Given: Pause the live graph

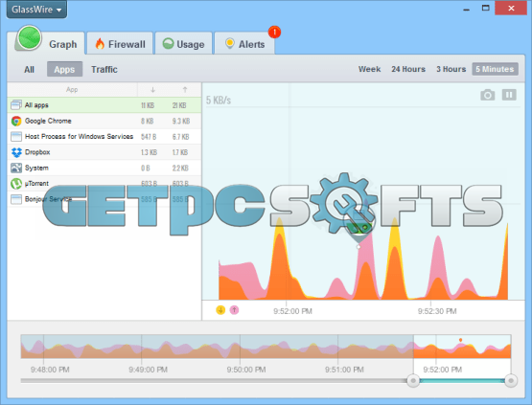Looking at the screenshot, I should coord(509,95).
